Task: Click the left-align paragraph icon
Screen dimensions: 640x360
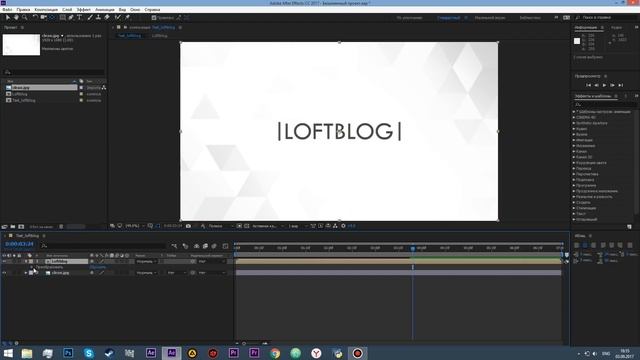Action: (577, 245)
